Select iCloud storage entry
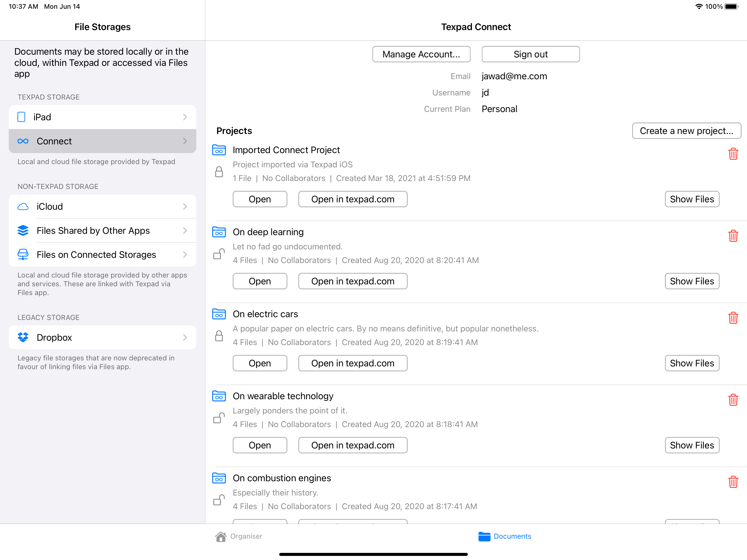The image size is (747, 560). [x=102, y=207]
